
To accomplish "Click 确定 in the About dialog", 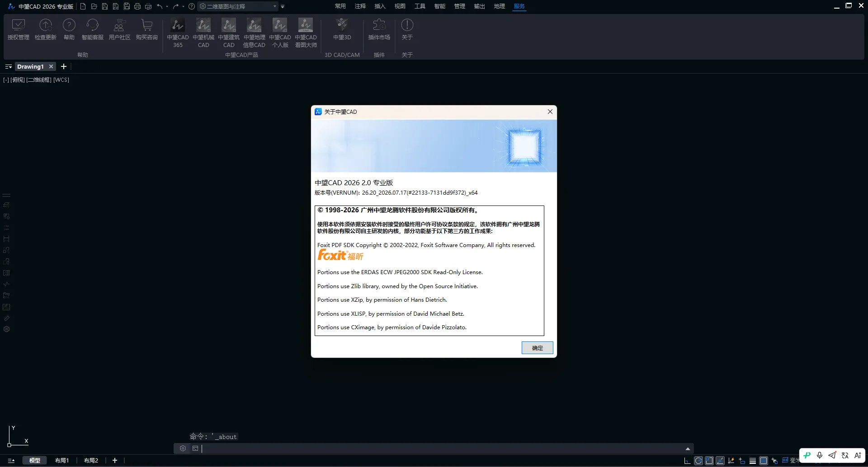I will [537, 348].
